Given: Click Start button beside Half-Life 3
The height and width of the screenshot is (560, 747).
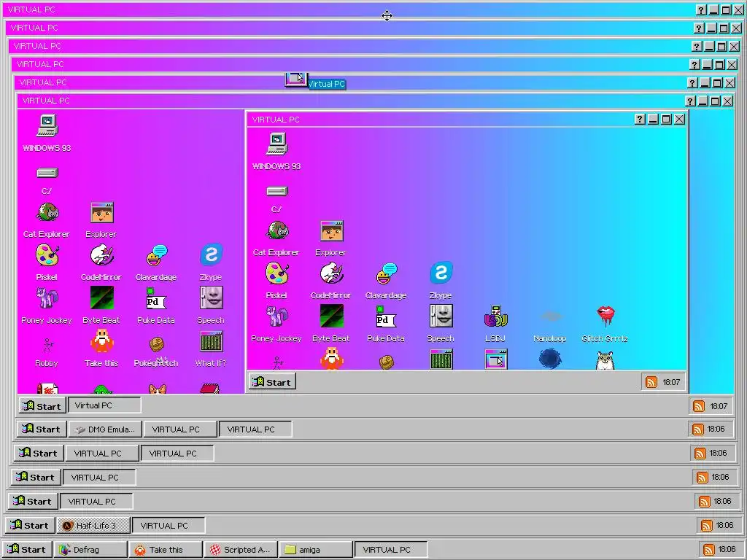Looking at the screenshot, I should tap(29, 525).
